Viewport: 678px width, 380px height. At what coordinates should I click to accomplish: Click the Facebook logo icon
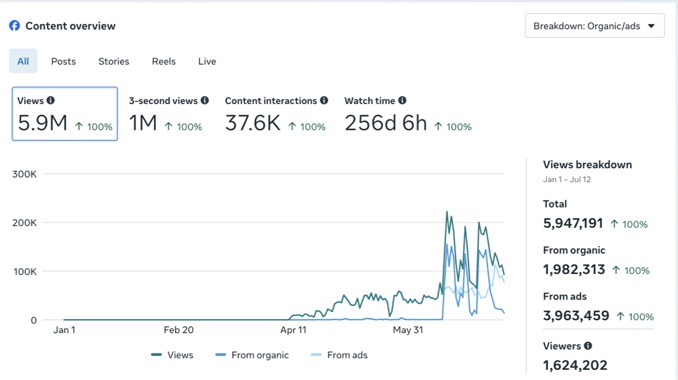[x=14, y=26]
